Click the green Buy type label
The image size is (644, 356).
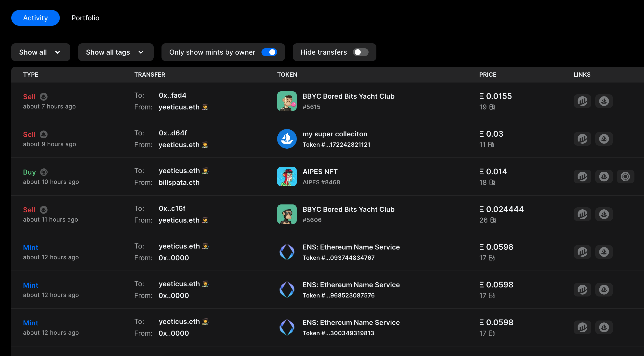[x=29, y=172]
